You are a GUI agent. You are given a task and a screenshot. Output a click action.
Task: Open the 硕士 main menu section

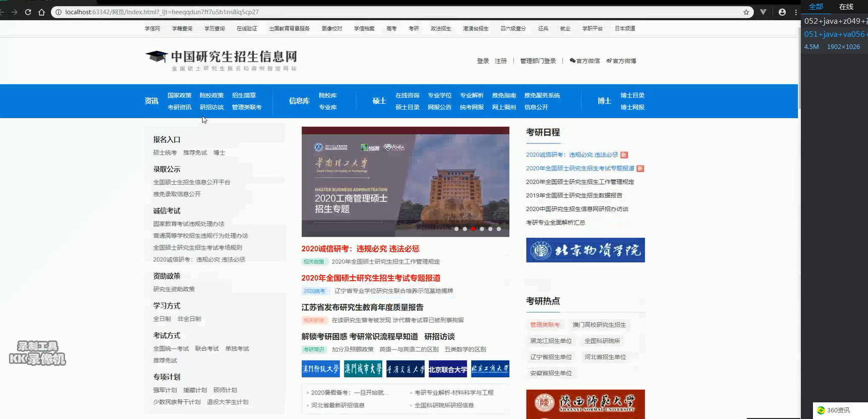(379, 101)
